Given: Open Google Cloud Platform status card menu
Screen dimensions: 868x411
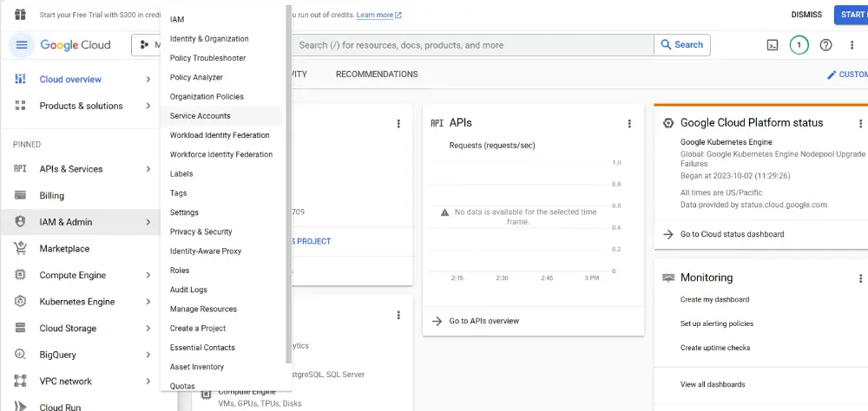Looking at the screenshot, I should click(860, 124).
